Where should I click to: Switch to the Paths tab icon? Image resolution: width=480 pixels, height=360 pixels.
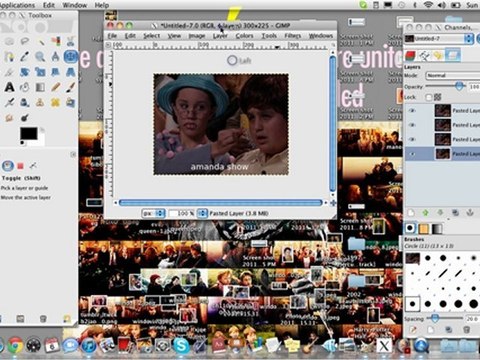tap(424, 56)
